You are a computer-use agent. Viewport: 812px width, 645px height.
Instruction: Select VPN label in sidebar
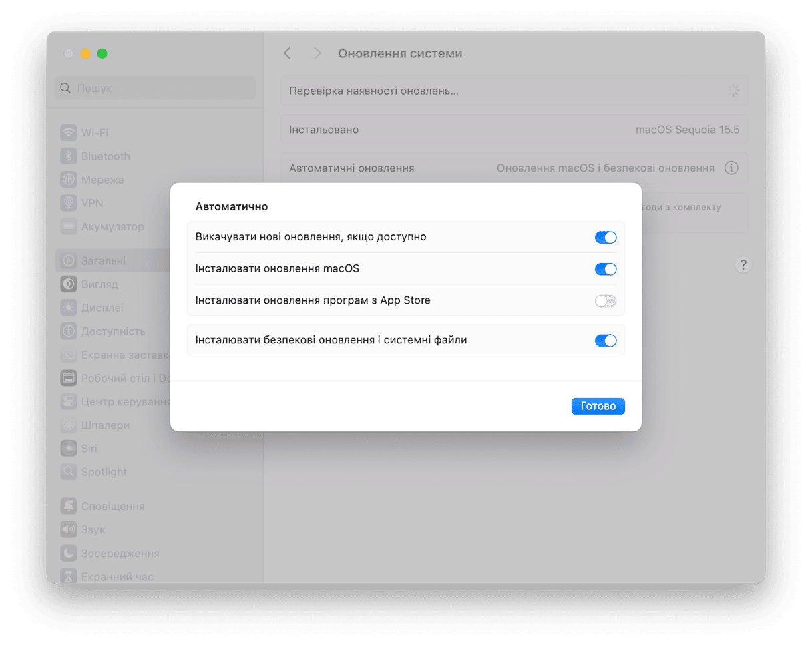coord(92,203)
